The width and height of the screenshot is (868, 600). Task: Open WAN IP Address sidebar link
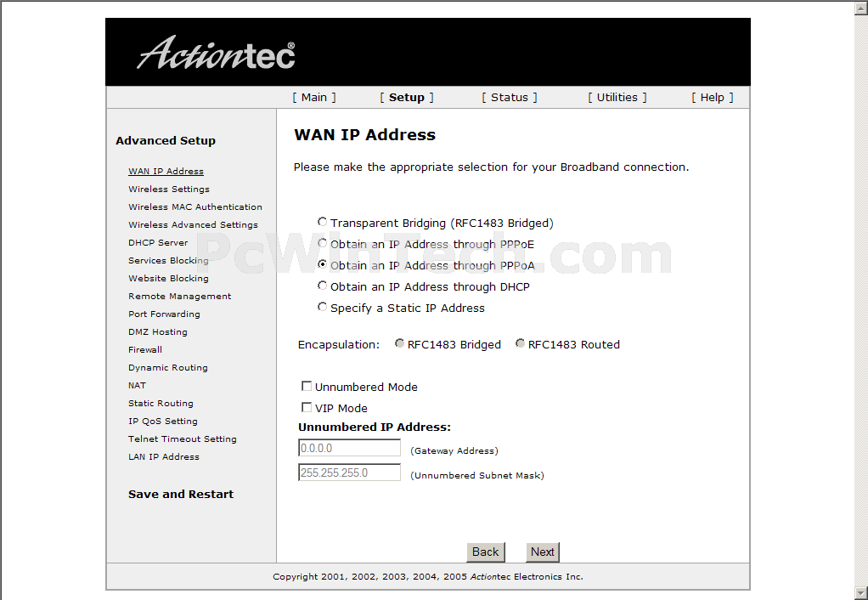click(166, 171)
